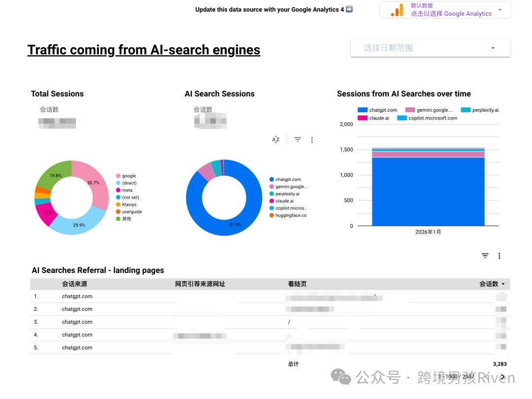Open the 选择日期范围 date range picker

point(430,48)
